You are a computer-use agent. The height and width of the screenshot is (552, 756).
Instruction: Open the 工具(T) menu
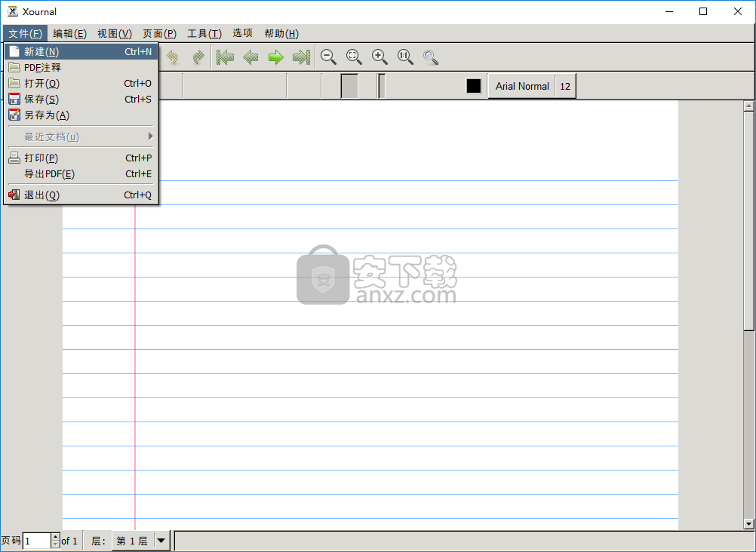pyautogui.click(x=204, y=34)
